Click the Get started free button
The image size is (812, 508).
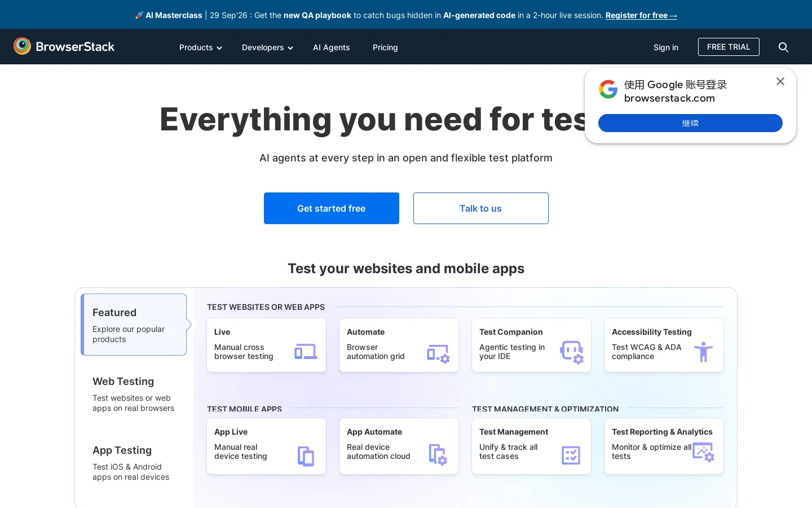pos(332,208)
